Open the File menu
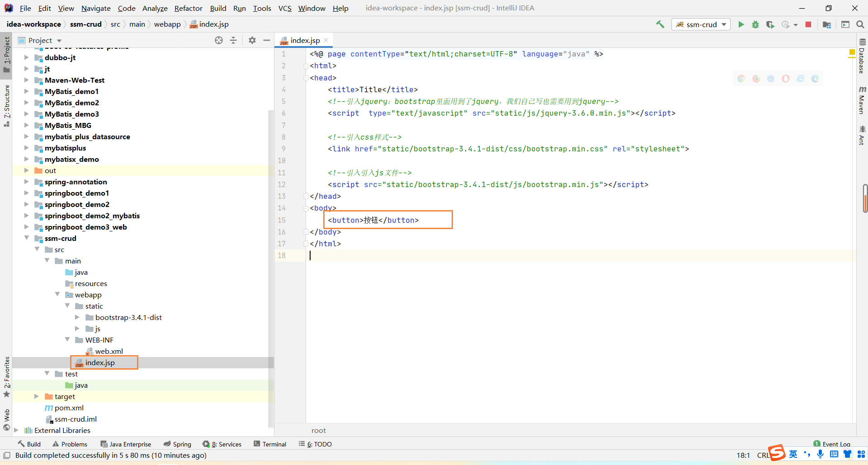The image size is (868, 465). [x=25, y=8]
